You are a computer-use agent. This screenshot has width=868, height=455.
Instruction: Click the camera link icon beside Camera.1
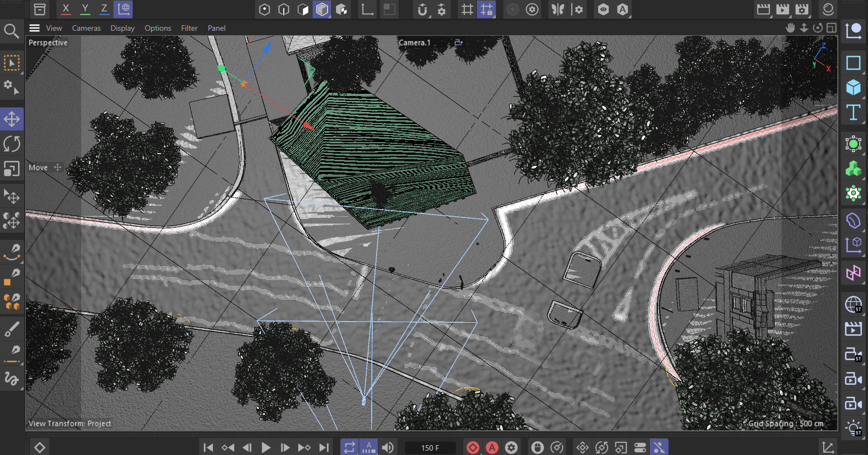tap(458, 42)
